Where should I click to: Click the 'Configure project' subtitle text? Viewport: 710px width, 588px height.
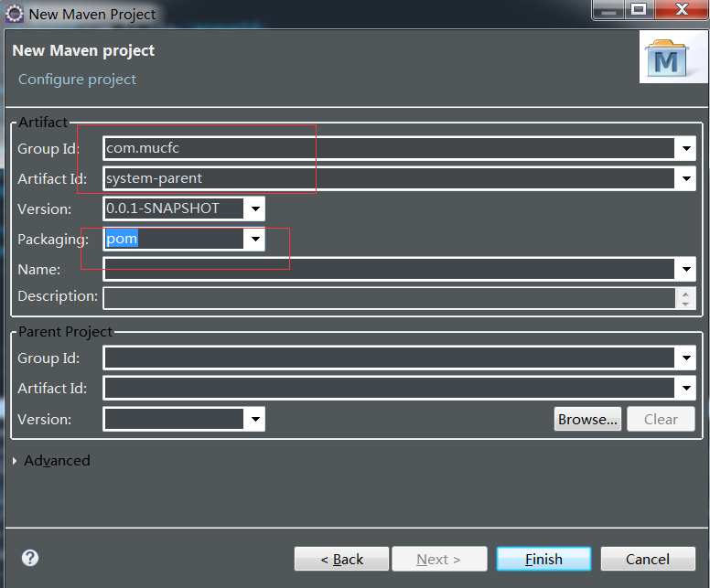(77, 80)
